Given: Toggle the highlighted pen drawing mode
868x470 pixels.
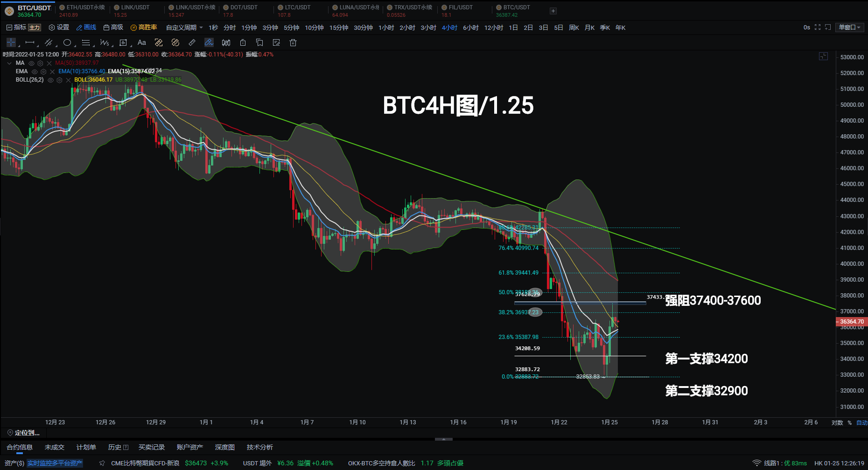Looking at the screenshot, I should [x=209, y=42].
